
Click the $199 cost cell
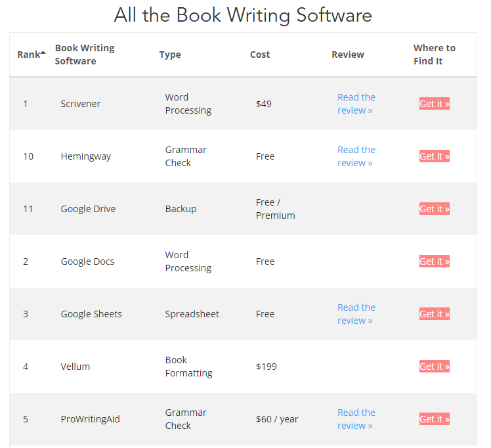tap(266, 367)
